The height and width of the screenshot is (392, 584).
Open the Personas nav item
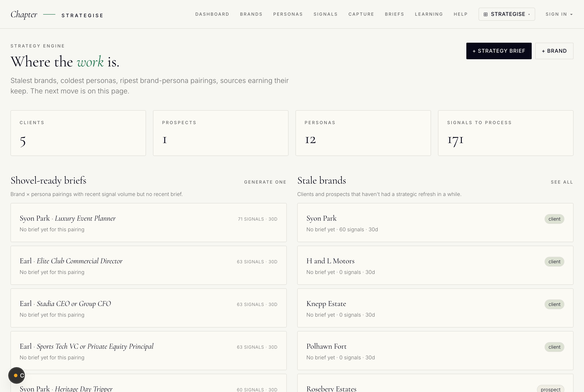tap(288, 14)
